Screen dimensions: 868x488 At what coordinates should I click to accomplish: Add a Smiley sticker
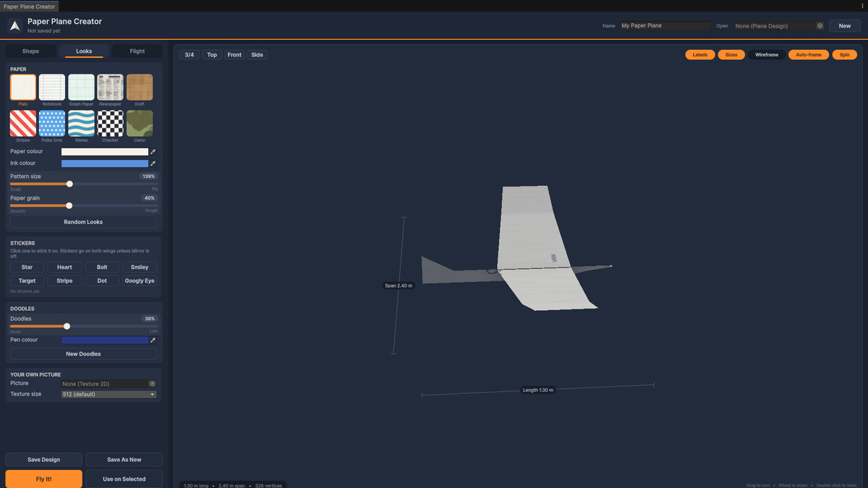(x=140, y=267)
